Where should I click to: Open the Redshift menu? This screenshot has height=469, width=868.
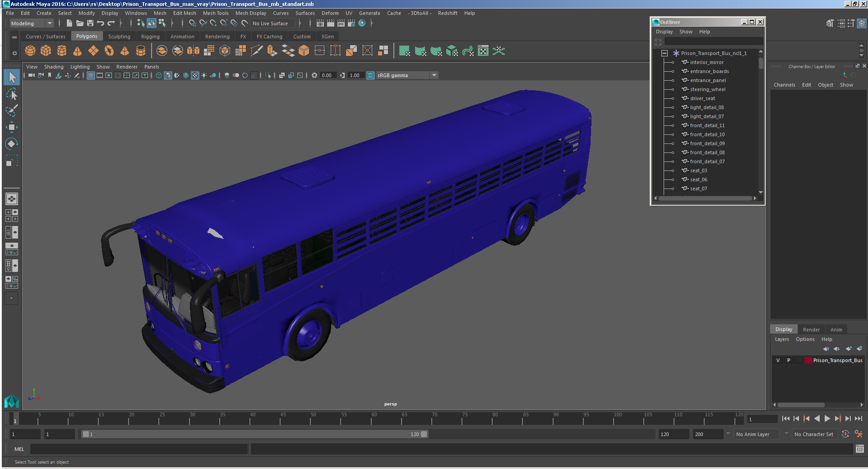coord(448,13)
